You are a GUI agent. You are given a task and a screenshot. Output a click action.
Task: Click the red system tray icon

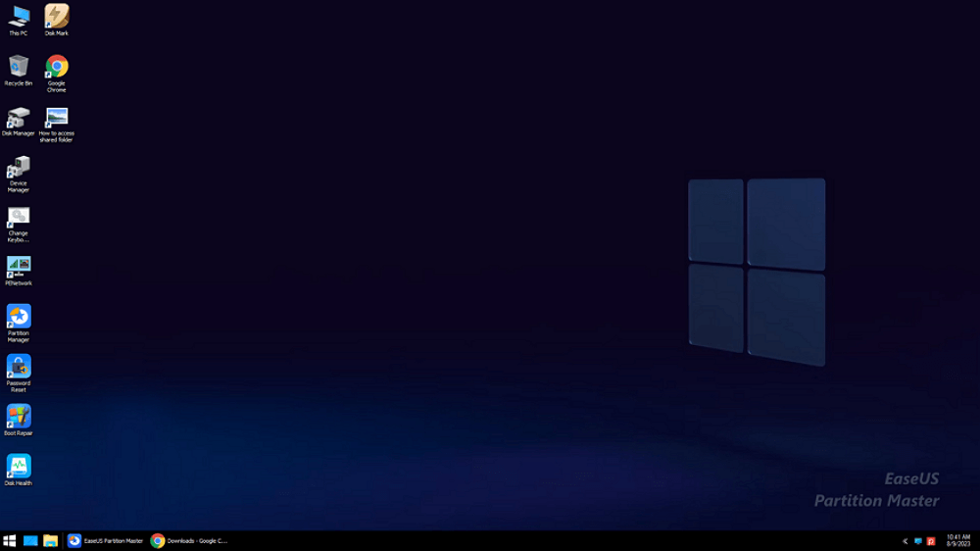click(x=931, y=541)
